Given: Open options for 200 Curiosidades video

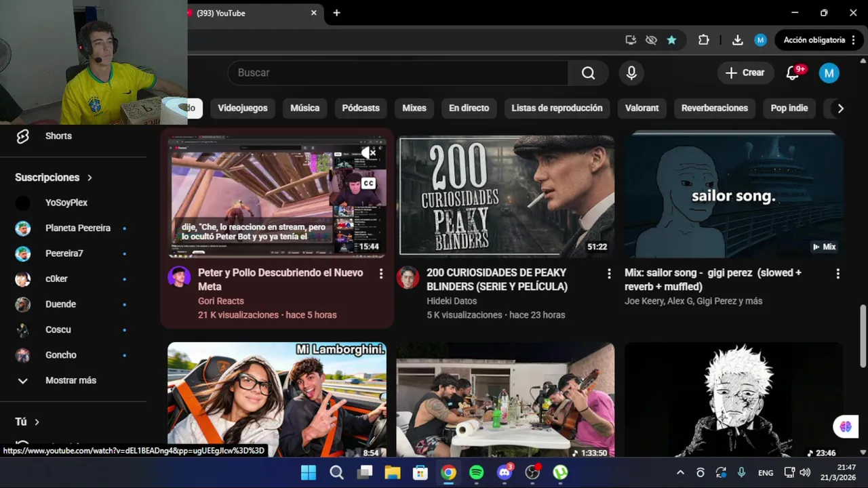Looking at the screenshot, I should (609, 274).
